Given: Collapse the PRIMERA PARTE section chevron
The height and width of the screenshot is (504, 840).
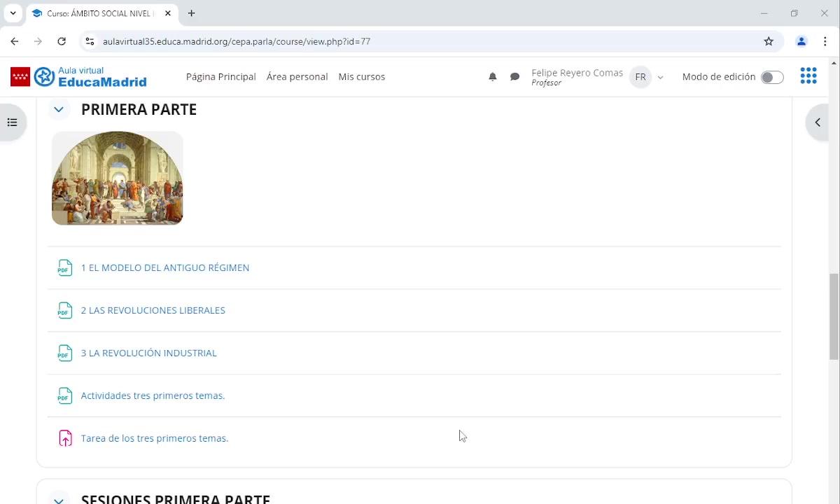Looking at the screenshot, I should coord(59,109).
